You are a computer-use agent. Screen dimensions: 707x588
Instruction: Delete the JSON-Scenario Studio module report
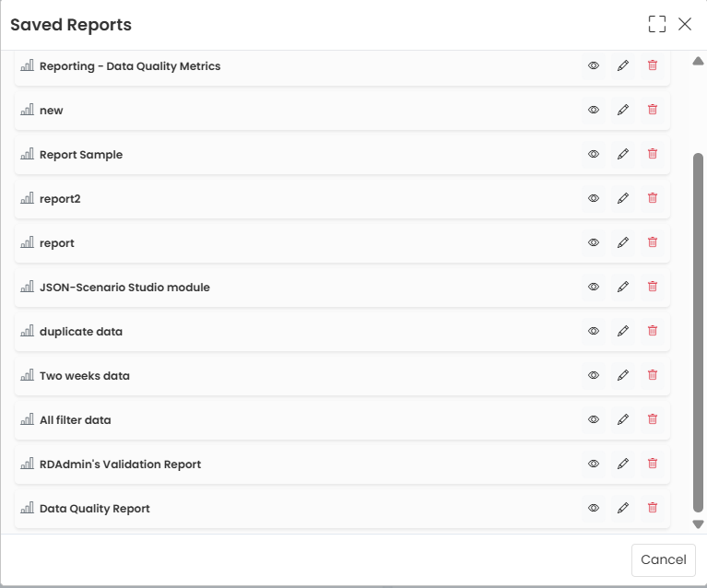(x=652, y=287)
